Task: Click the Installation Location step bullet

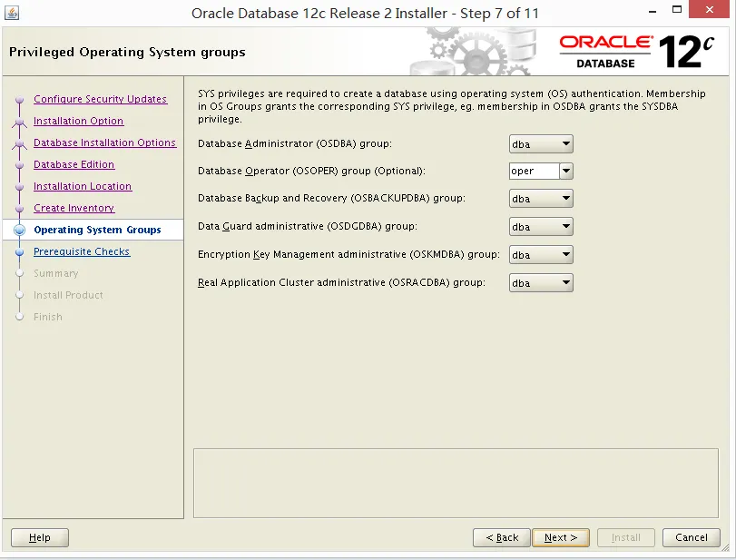Action: [x=19, y=187]
